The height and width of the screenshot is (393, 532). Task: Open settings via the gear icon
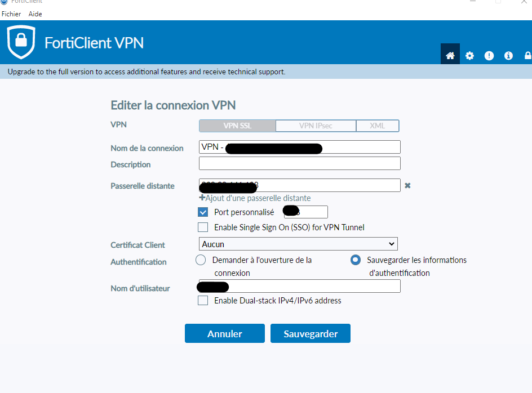pos(469,55)
